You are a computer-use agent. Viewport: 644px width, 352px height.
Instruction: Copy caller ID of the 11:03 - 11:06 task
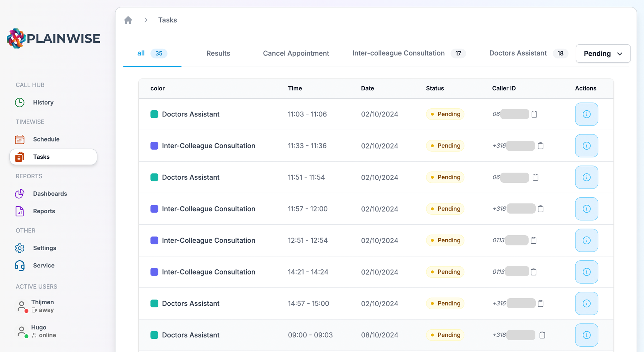coord(534,114)
